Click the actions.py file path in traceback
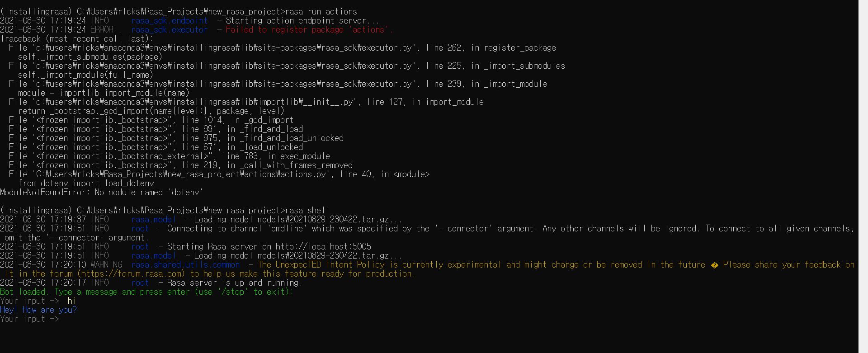Image resolution: width=868 pixels, height=353 pixels. point(179,174)
